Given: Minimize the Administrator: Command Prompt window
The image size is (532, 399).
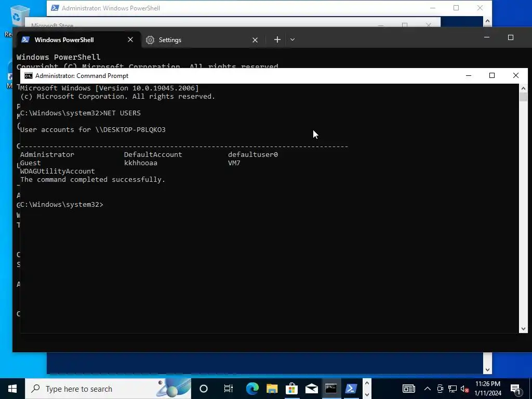Looking at the screenshot, I should coord(469,76).
